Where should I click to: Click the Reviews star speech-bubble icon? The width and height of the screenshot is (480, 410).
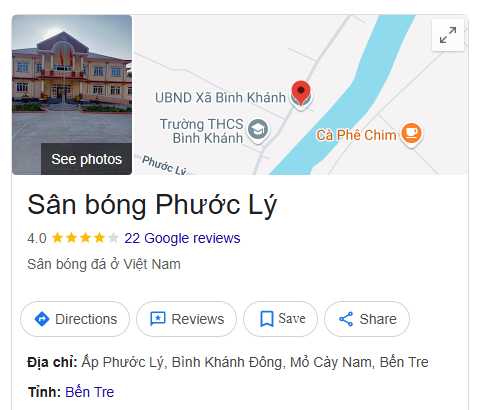pyautogui.click(x=158, y=319)
